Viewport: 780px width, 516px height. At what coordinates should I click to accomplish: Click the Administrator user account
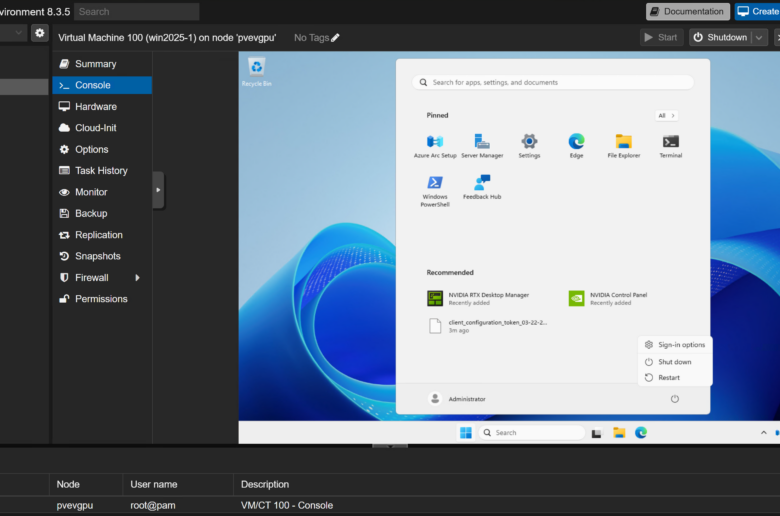[x=457, y=399]
